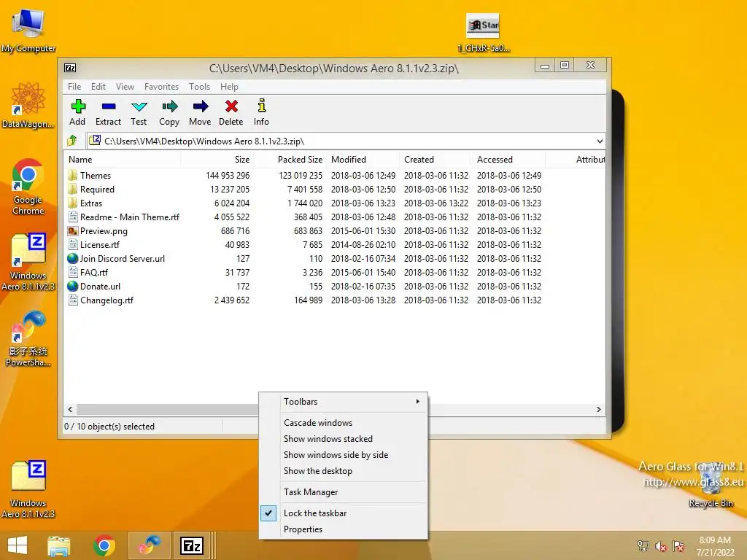This screenshot has width=747, height=560.
Task: Sort by the Modified column header
Action: tap(363, 160)
